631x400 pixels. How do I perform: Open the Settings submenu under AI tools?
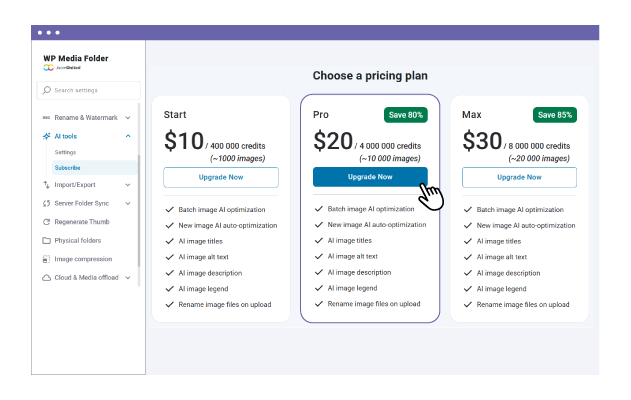pos(65,152)
